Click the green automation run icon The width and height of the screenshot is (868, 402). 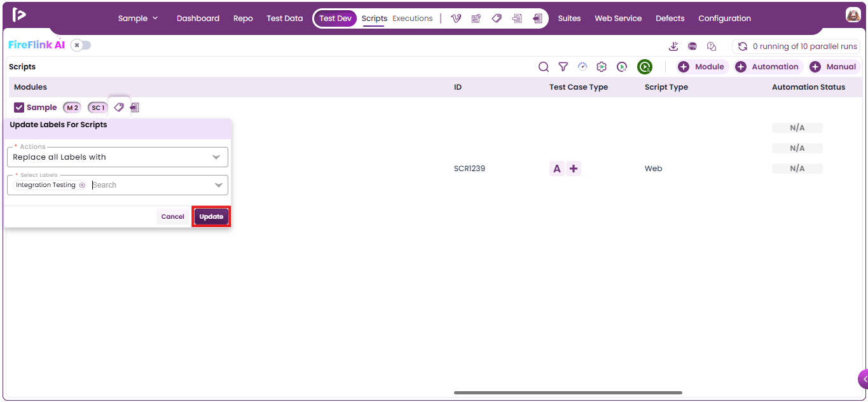click(x=645, y=67)
